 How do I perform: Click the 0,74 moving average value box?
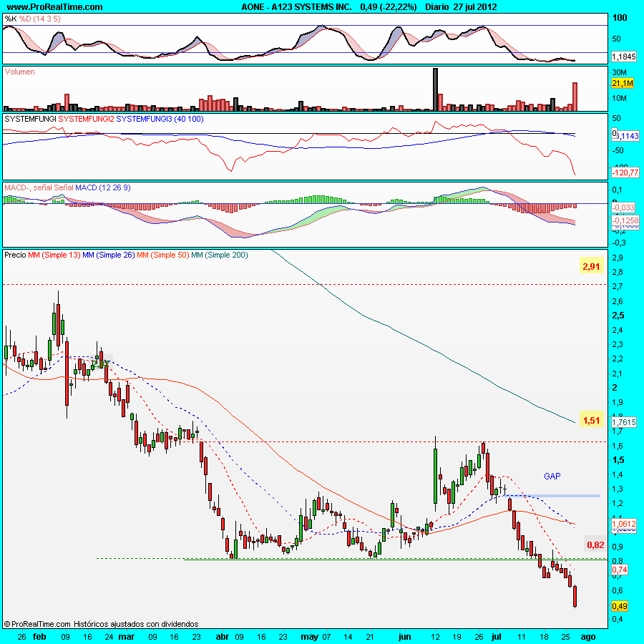[620, 570]
